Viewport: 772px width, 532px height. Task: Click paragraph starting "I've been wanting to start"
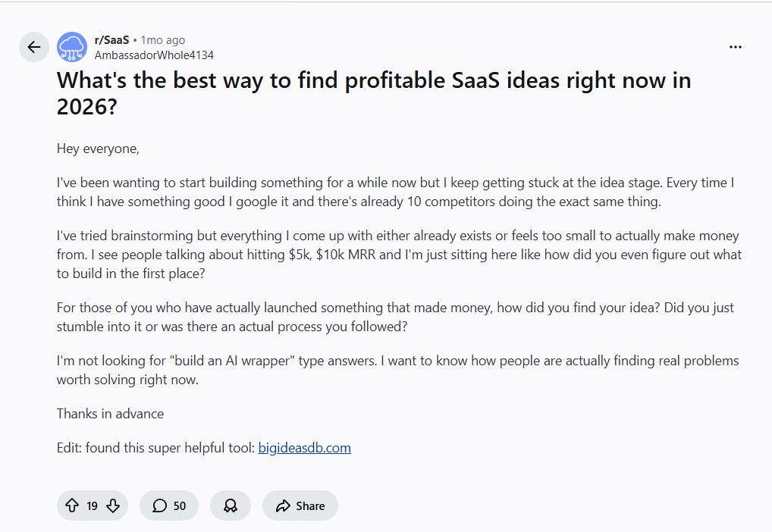tap(394, 192)
